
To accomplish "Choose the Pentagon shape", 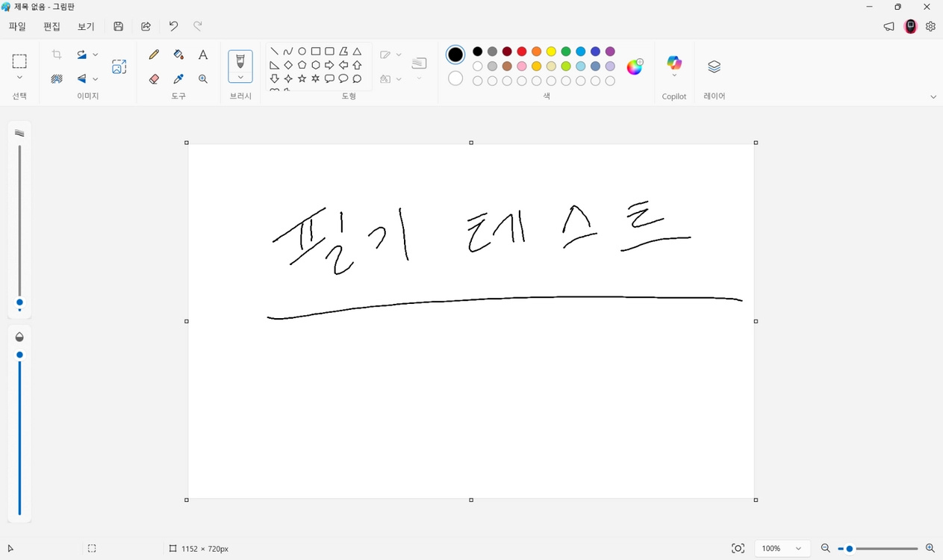I will (x=302, y=65).
